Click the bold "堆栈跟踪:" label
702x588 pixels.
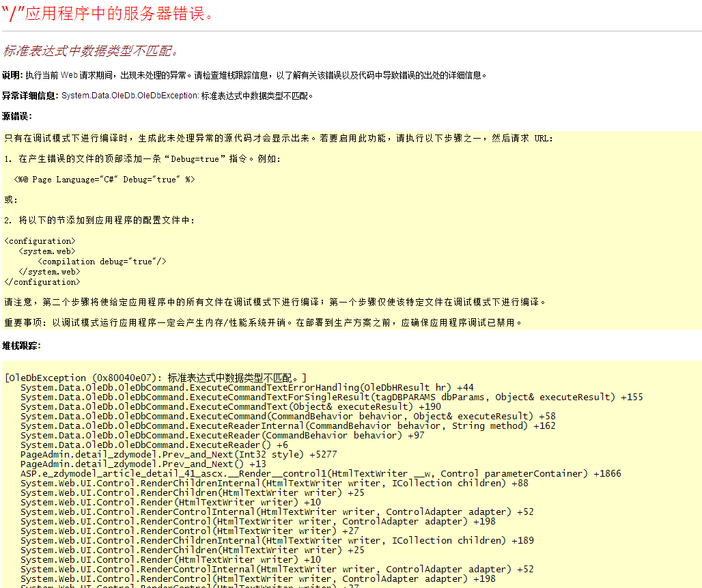tap(21, 346)
